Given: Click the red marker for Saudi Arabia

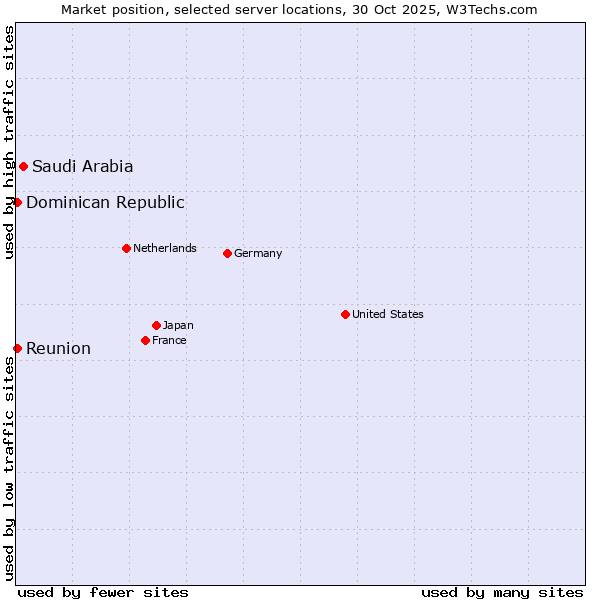Looking at the screenshot, I should [x=23, y=166].
